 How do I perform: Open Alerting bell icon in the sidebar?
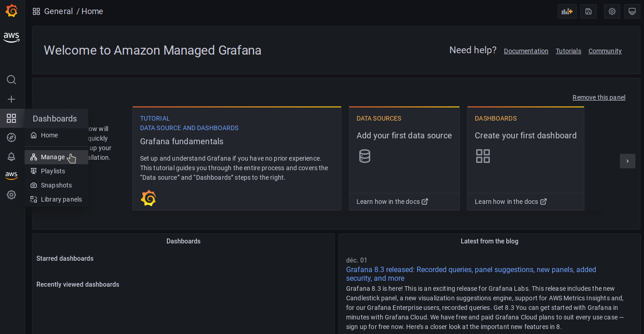pyautogui.click(x=11, y=157)
